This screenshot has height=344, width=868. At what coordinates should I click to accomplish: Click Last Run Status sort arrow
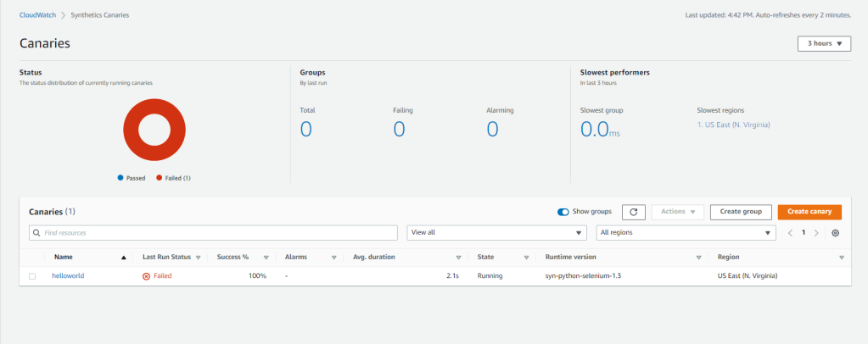coord(198,257)
